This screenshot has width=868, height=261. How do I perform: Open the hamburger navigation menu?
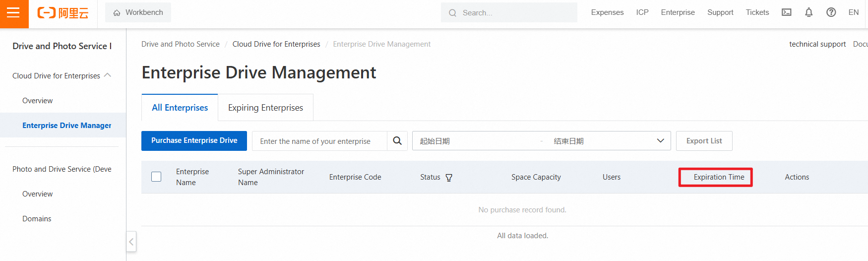coord(13,13)
